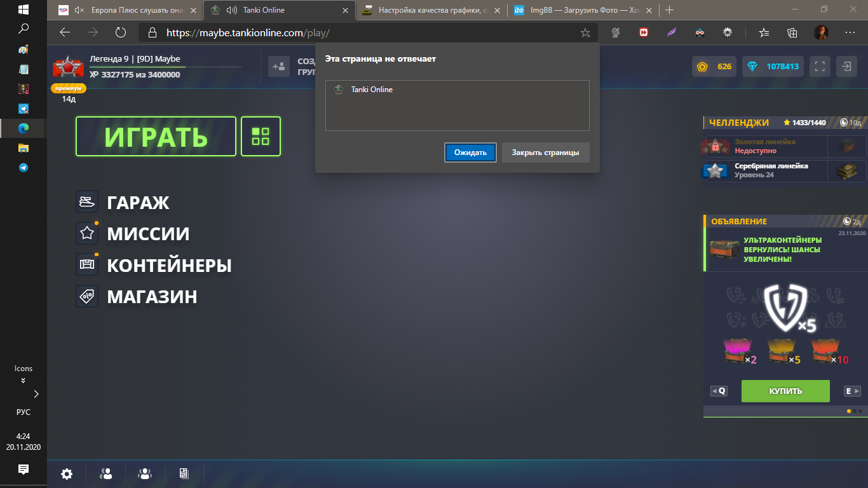The image size is (868, 488).
Task: Click the Закрыть страницы button
Action: pyautogui.click(x=545, y=152)
